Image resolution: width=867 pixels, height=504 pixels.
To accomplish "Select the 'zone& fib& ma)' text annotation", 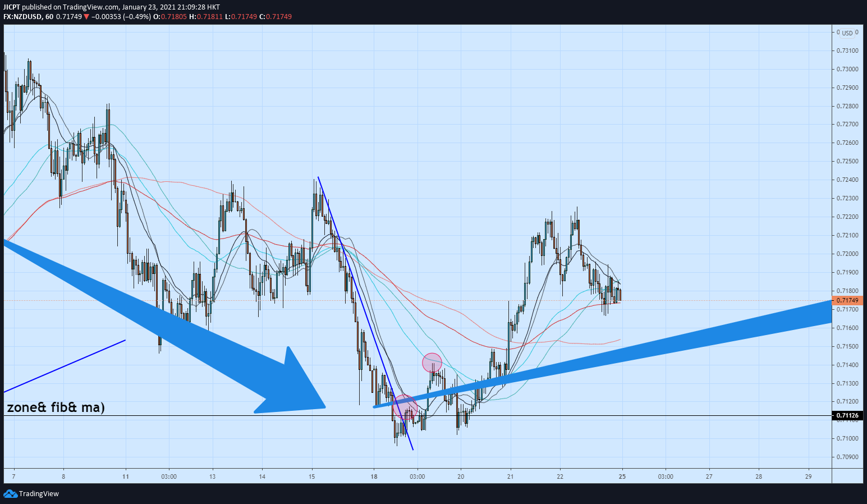I will click(56, 407).
